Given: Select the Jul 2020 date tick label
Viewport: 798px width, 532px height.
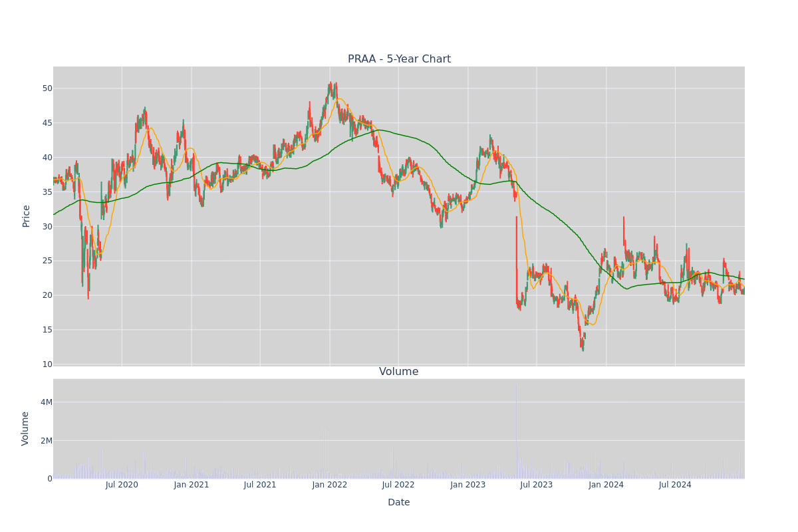Looking at the screenshot, I should (122, 485).
